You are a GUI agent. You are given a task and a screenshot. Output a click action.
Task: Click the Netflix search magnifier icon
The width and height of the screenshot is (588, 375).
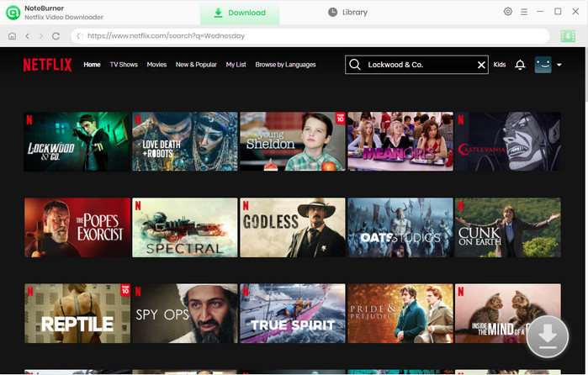click(x=355, y=65)
